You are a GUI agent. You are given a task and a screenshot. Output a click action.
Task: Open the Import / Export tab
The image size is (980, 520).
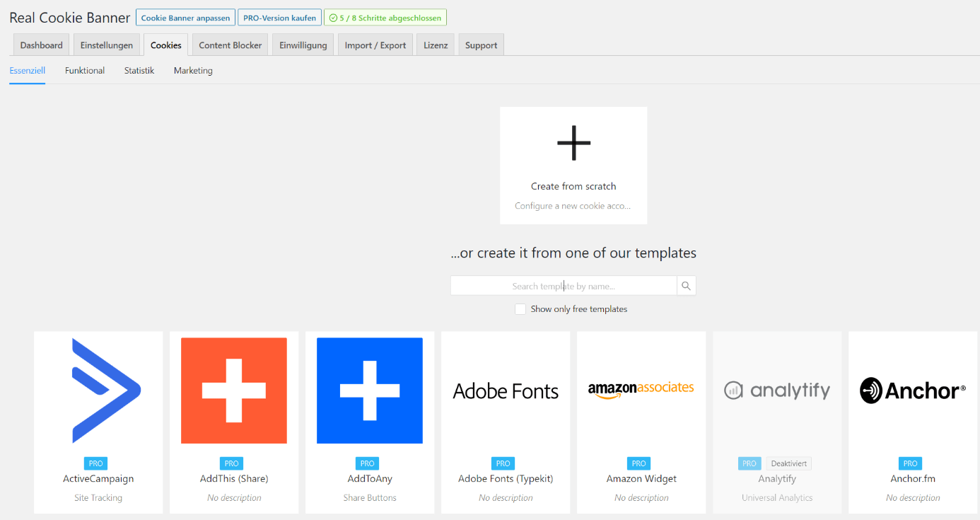(375, 45)
